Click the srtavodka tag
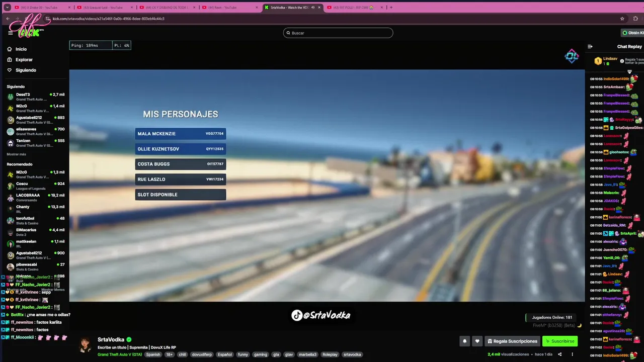644x362 pixels. tap(352, 354)
